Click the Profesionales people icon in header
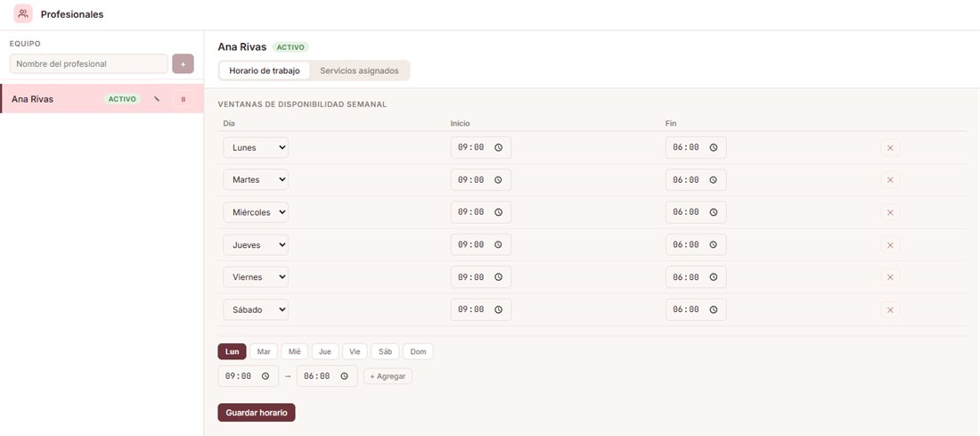This screenshot has height=436, width=980. tap(23, 13)
